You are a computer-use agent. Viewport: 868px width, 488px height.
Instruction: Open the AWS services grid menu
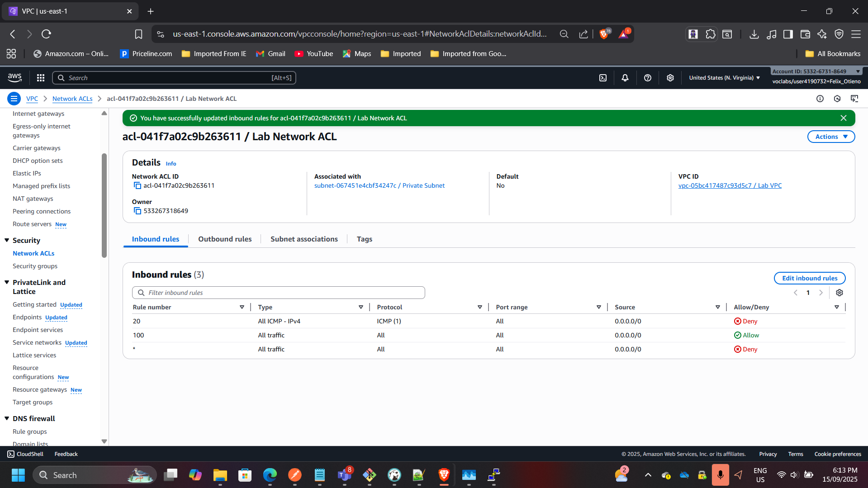click(41, 78)
